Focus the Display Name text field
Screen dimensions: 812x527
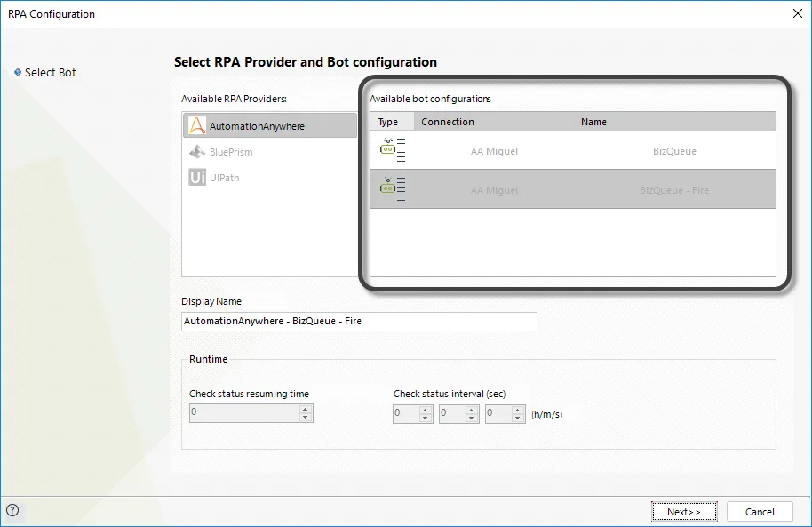coord(359,322)
